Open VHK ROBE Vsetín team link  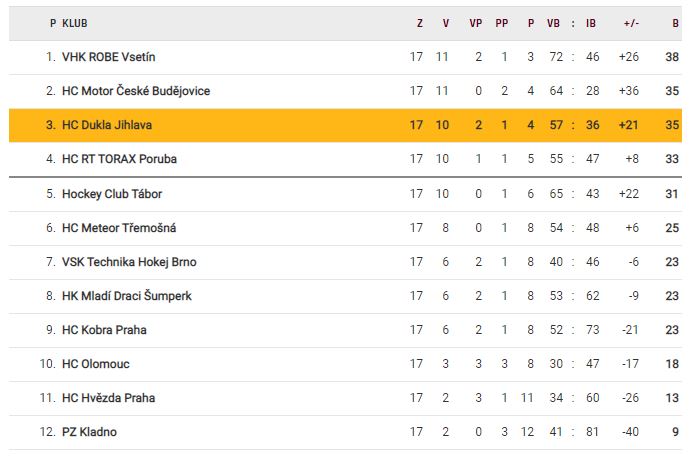(109, 57)
